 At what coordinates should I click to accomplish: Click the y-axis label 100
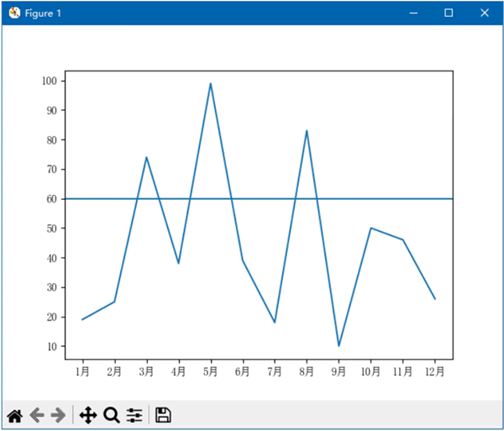coord(50,81)
